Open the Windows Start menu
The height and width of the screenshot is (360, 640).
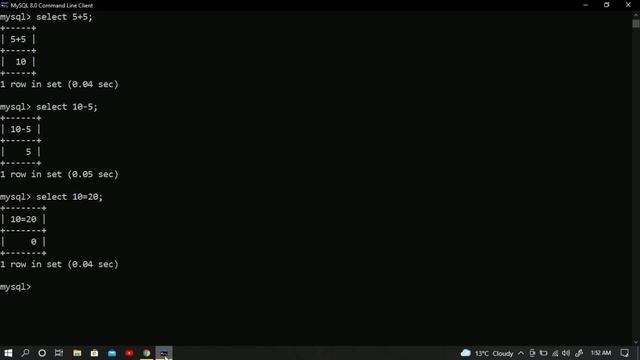[8, 353]
